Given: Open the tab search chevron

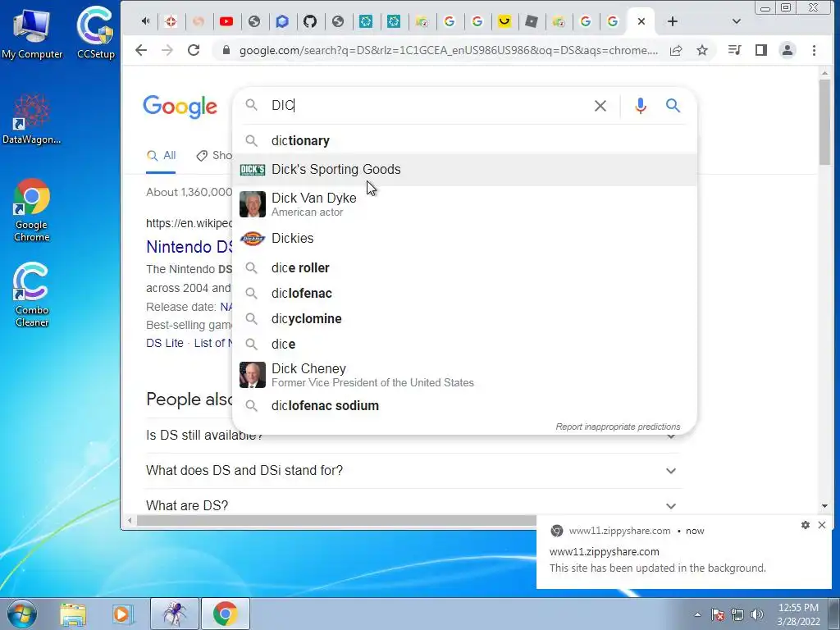Looking at the screenshot, I should 736,21.
